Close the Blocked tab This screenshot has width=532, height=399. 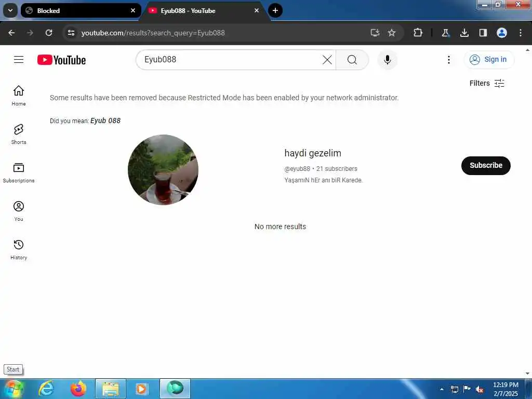tap(133, 10)
